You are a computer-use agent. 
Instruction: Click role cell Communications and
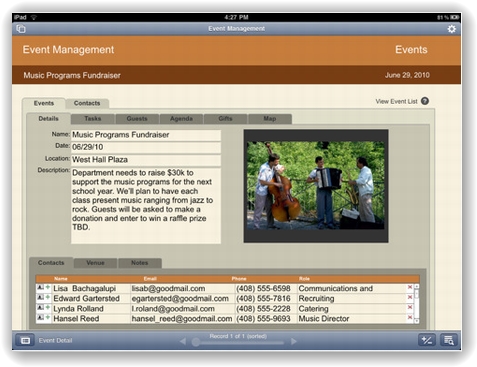[x=336, y=289]
